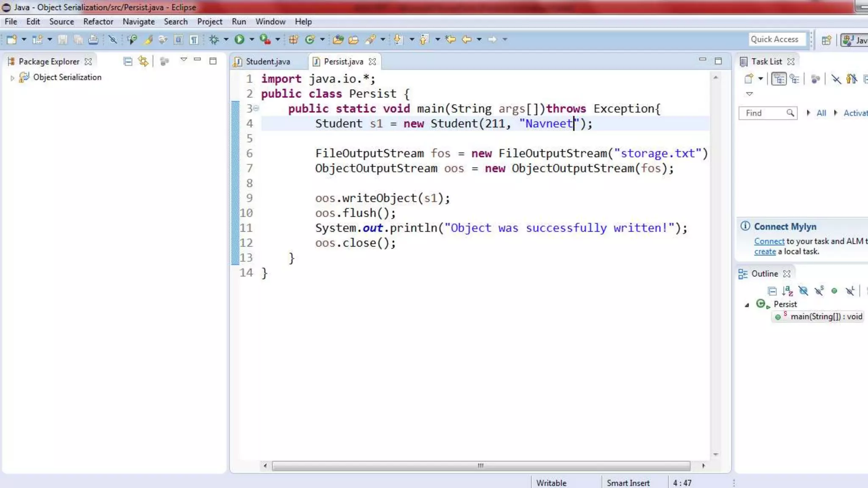This screenshot has width=868, height=488.
Task: Toggle Hide Static Members in Outline
Action: click(x=819, y=291)
